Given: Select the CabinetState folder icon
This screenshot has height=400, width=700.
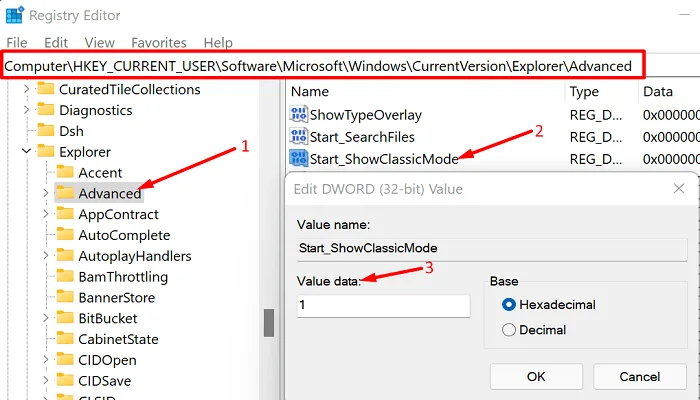Looking at the screenshot, I should (x=65, y=339).
